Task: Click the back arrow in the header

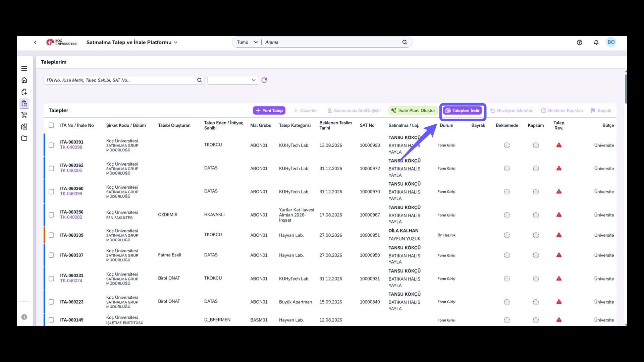Action: tap(35, 42)
